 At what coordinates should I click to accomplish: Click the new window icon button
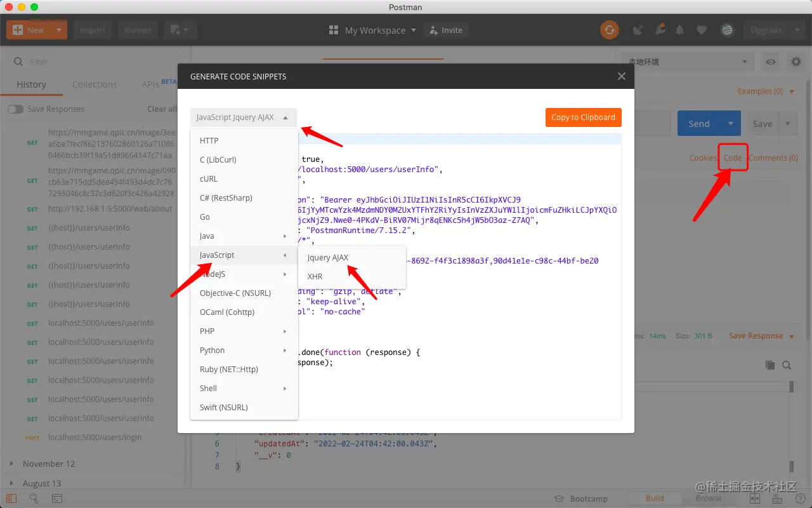pos(181,30)
